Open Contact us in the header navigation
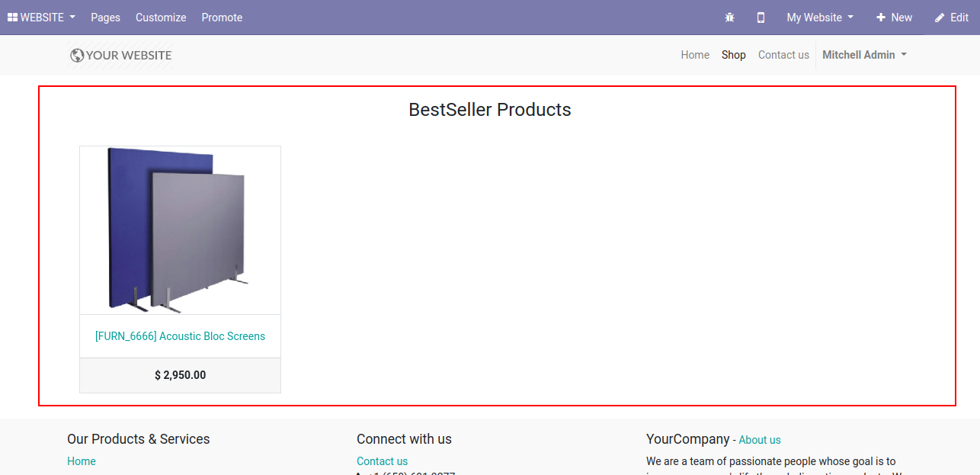980x475 pixels. 783,55
